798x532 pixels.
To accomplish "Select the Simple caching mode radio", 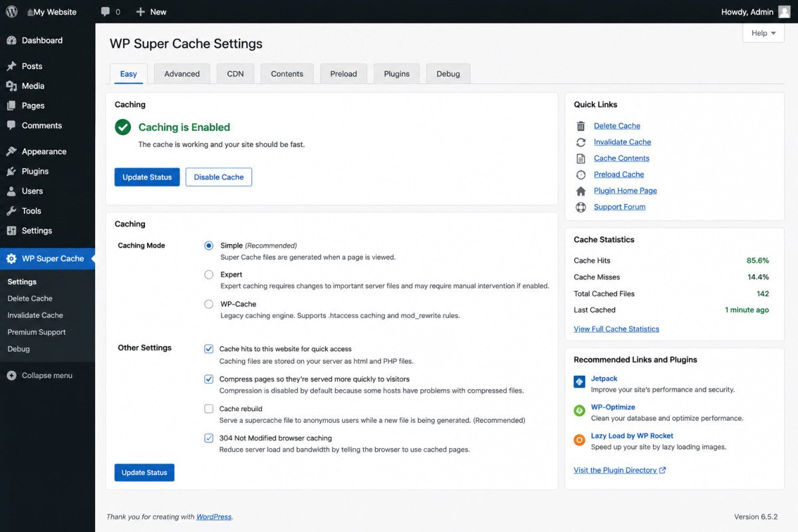I will (209, 245).
